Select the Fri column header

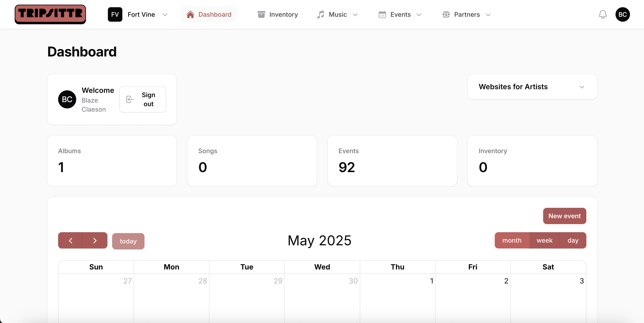473,267
